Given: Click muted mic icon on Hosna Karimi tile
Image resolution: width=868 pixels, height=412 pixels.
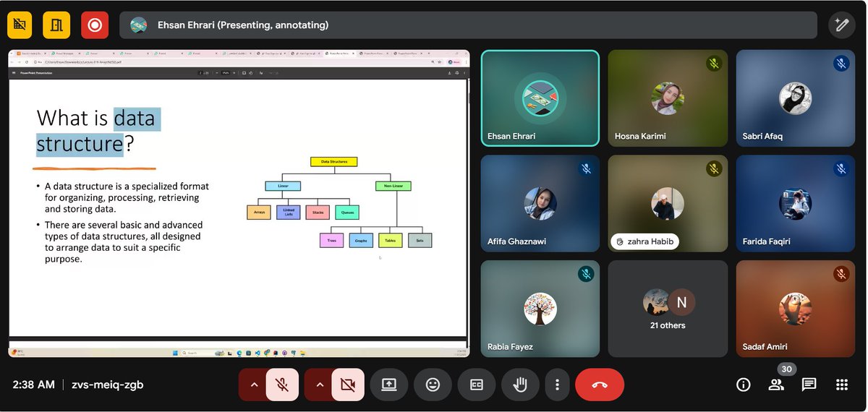Looking at the screenshot, I should (713, 64).
